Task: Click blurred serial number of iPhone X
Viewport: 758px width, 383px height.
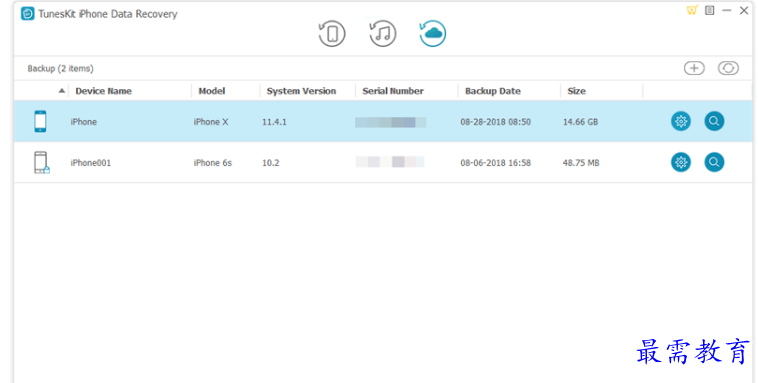Action: pyautogui.click(x=391, y=122)
